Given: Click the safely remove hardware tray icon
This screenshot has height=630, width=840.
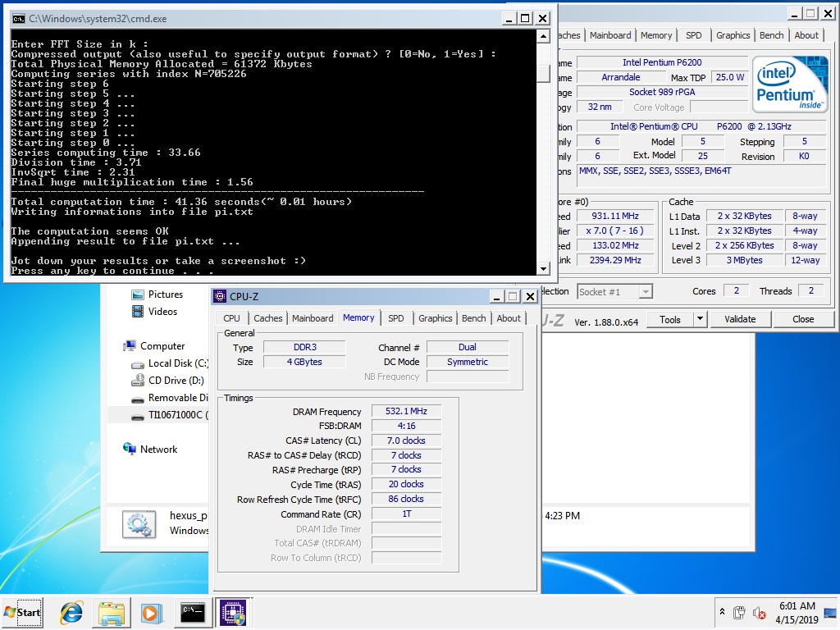Looking at the screenshot, I should 740,612.
